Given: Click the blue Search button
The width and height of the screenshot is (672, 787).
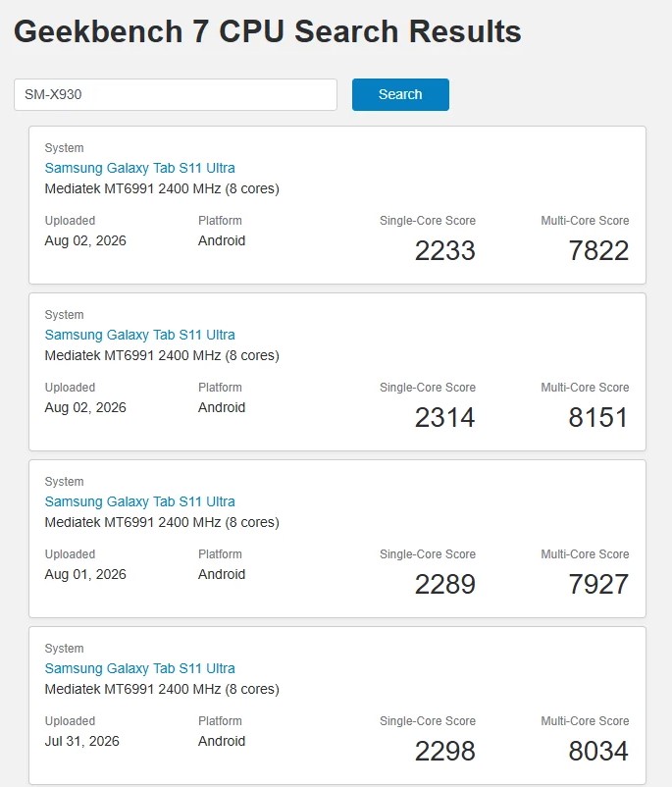Looking at the screenshot, I should pyautogui.click(x=400, y=94).
